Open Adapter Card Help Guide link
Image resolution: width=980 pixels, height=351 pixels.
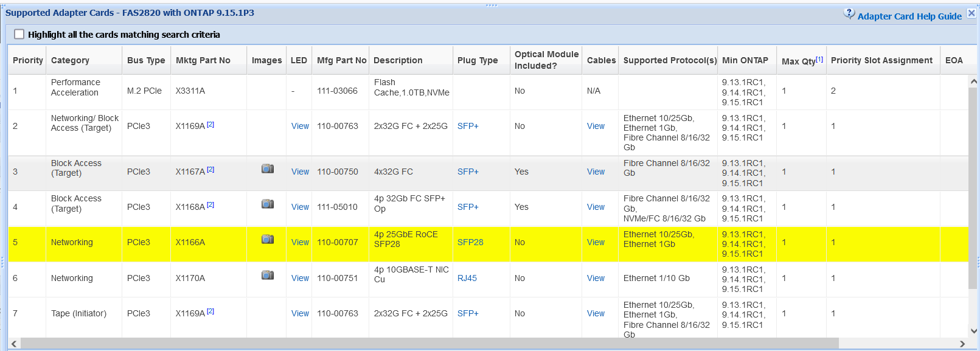(909, 16)
